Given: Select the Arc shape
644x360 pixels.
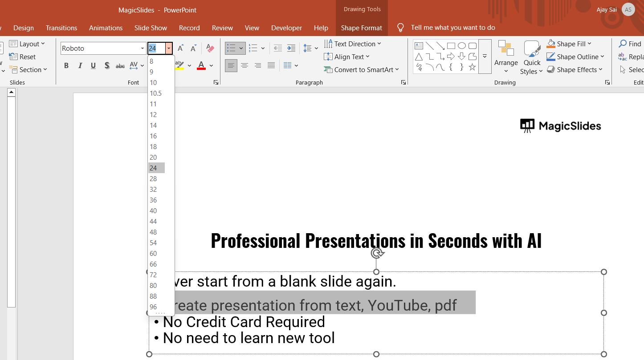Looking at the screenshot, I should point(430,67).
